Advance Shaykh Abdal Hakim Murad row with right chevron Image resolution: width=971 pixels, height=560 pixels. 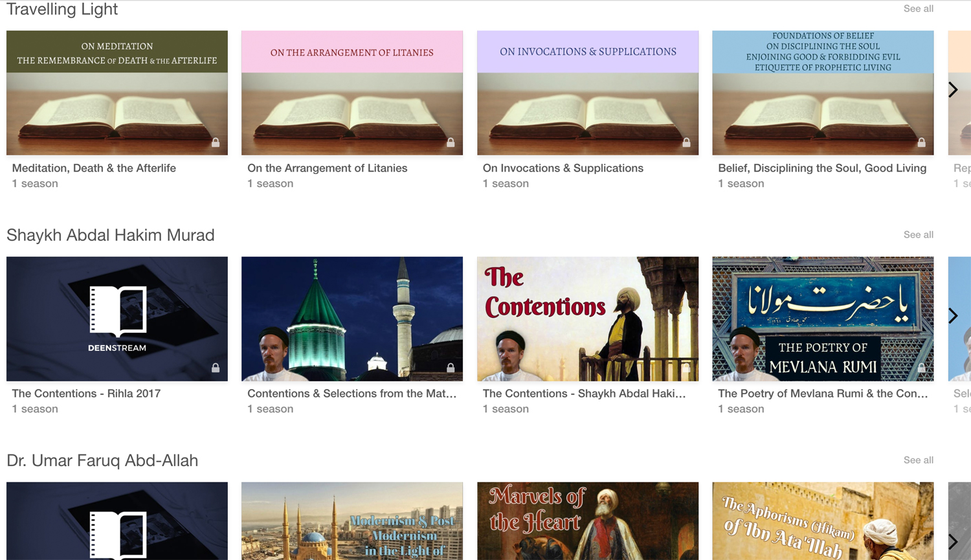click(x=953, y=315)
